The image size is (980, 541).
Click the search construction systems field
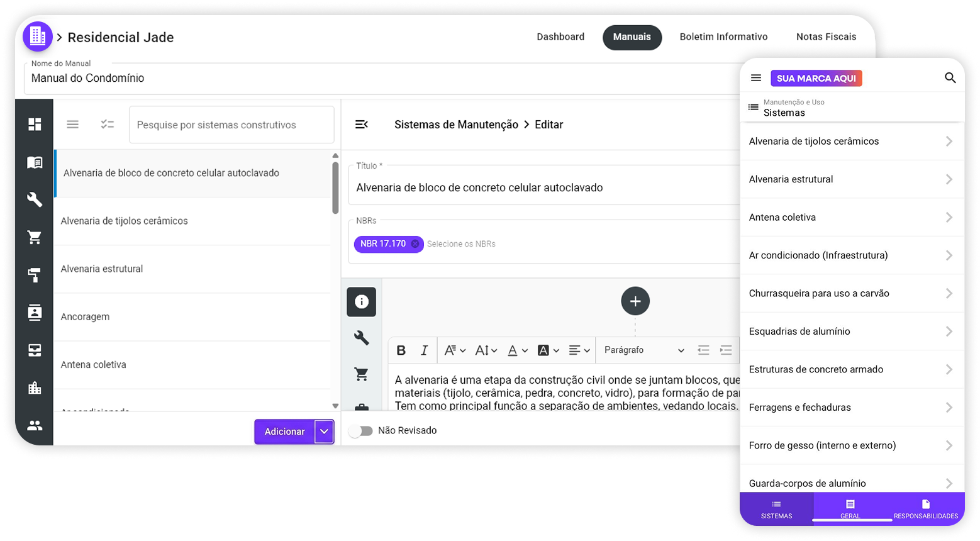(231, 125)
